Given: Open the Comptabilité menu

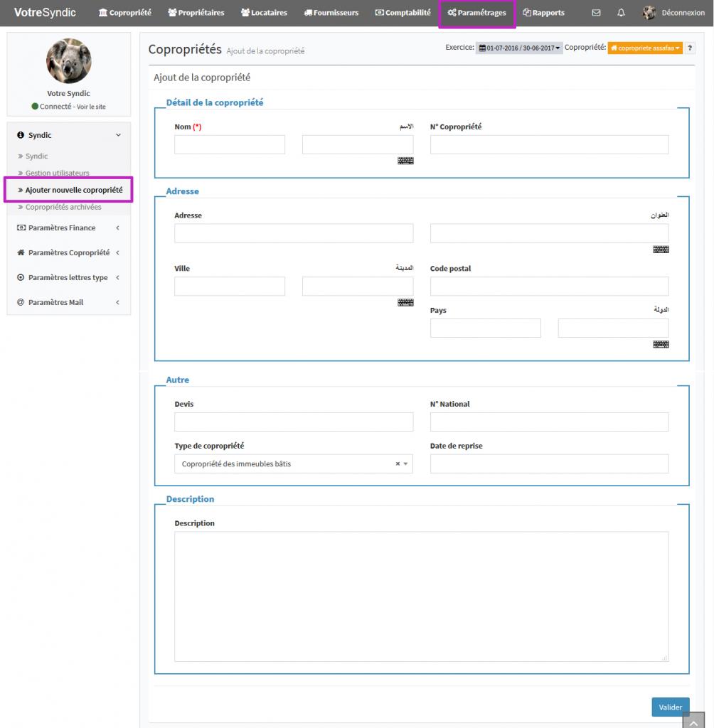Looking at the screenshot, I should (x=403, y=13).
